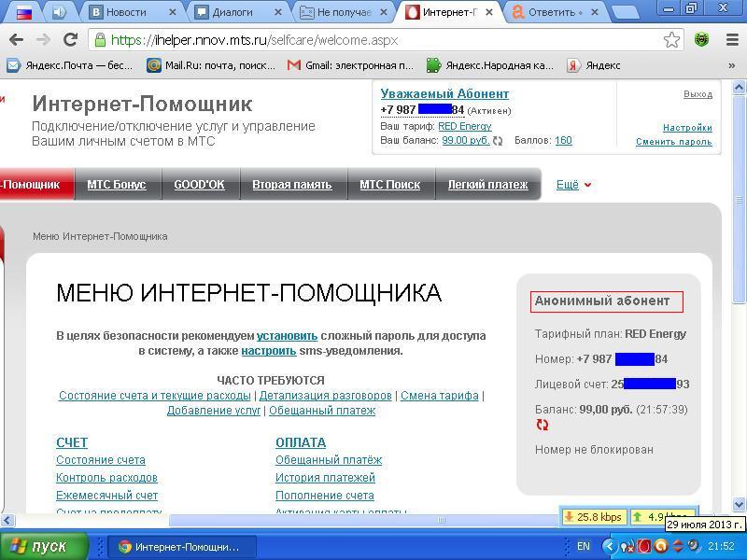This screenshot has height=560, width=747.
Task: Click the browser back arrow
Action: point(16,40)
